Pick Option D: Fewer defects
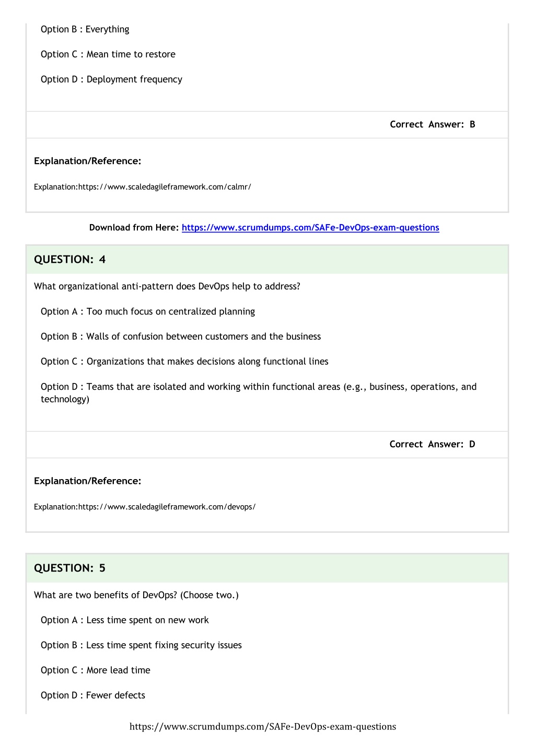This screenshot has width=535, height=756. click(x=93, y=695)
